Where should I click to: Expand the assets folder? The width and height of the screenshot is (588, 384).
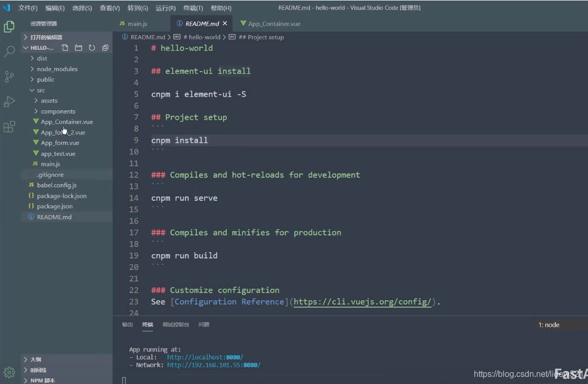[66, 100]
